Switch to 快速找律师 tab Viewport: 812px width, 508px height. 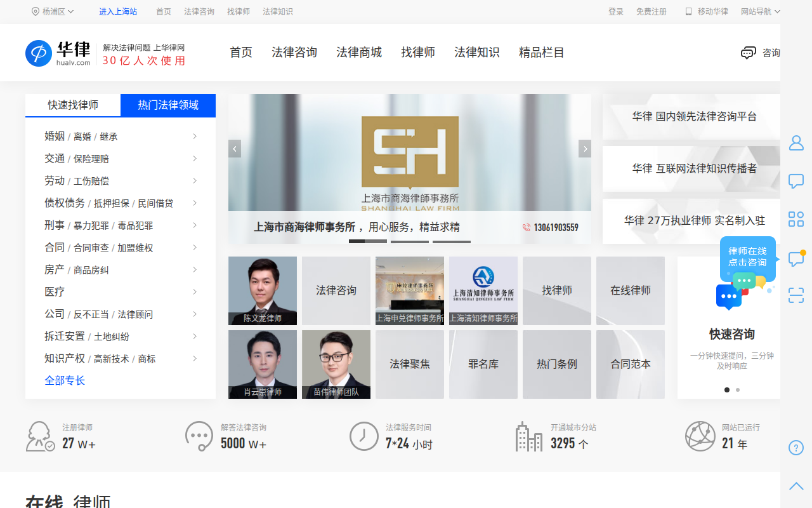coord(73,105)
